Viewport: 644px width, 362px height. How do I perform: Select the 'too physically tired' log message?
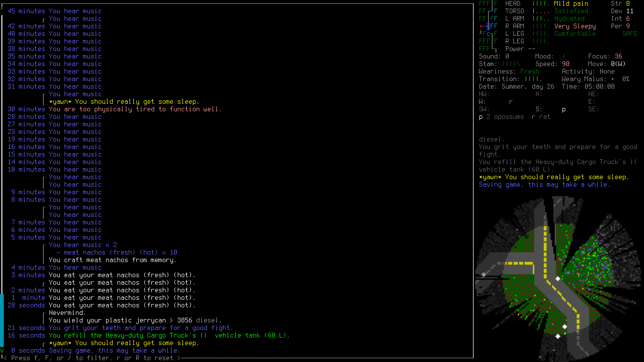tap(135, 109)
